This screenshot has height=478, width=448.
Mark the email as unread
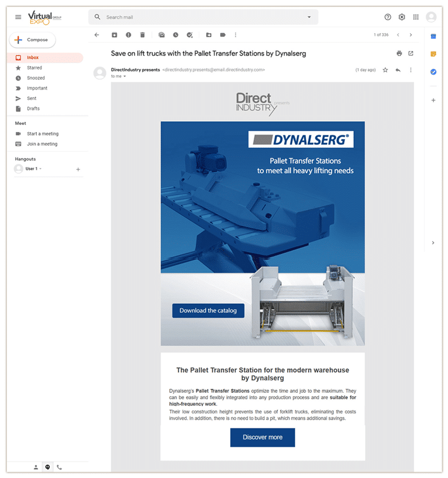pyautogui.click(x=161, y=35)
